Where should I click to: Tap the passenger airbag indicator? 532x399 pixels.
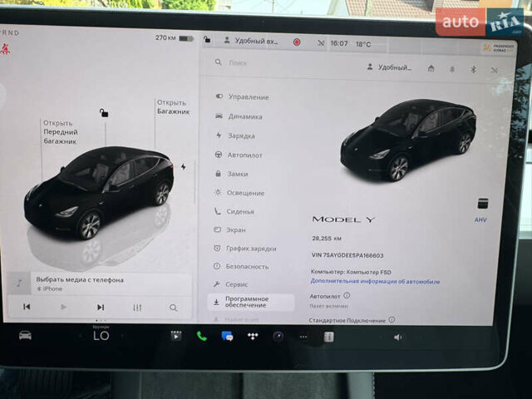pyautogui.click(x=498, y=48)
